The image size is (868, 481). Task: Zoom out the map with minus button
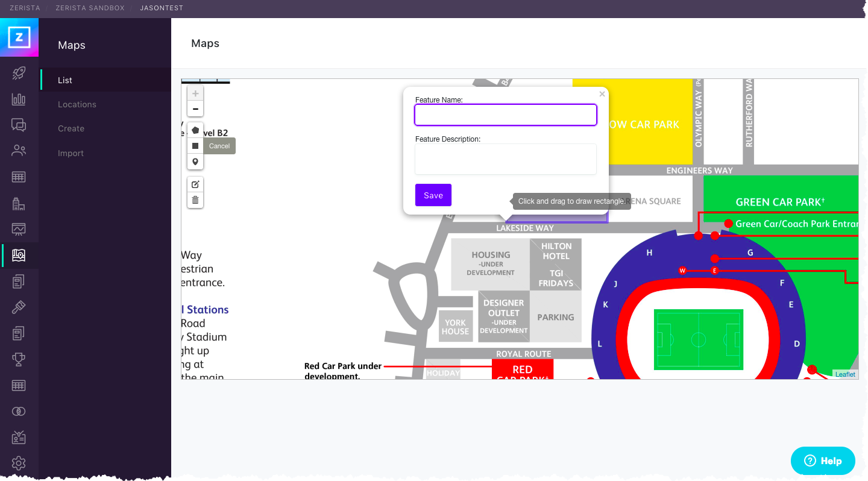(195, 109)
